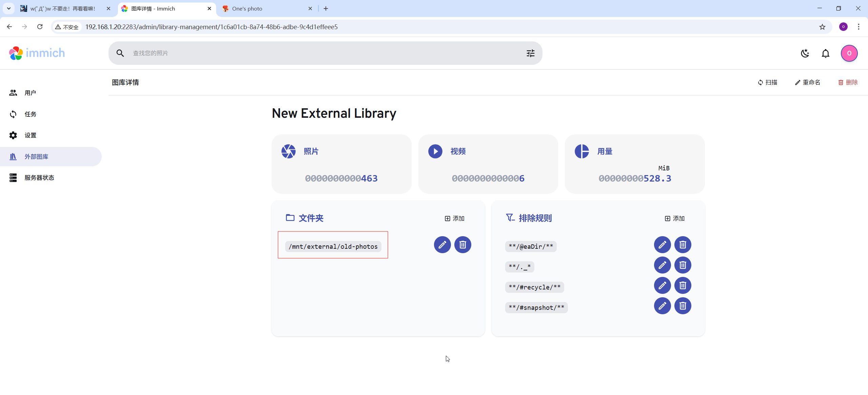The height and width of the screenshot is (395, 868).
Task: Edit the **/._* exclusion pattern
Action: point(662,265)
